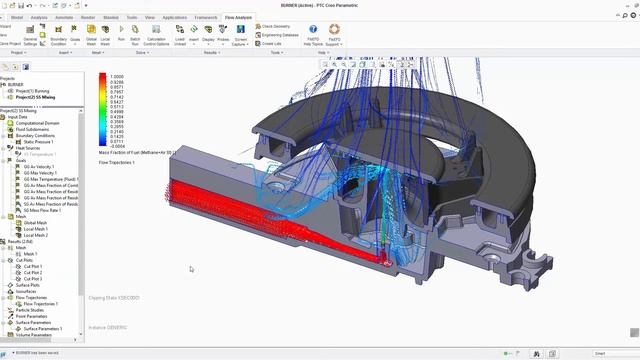Open the Goals flag tool
Screen dimensions: 640x360
[x=75, y=35]
